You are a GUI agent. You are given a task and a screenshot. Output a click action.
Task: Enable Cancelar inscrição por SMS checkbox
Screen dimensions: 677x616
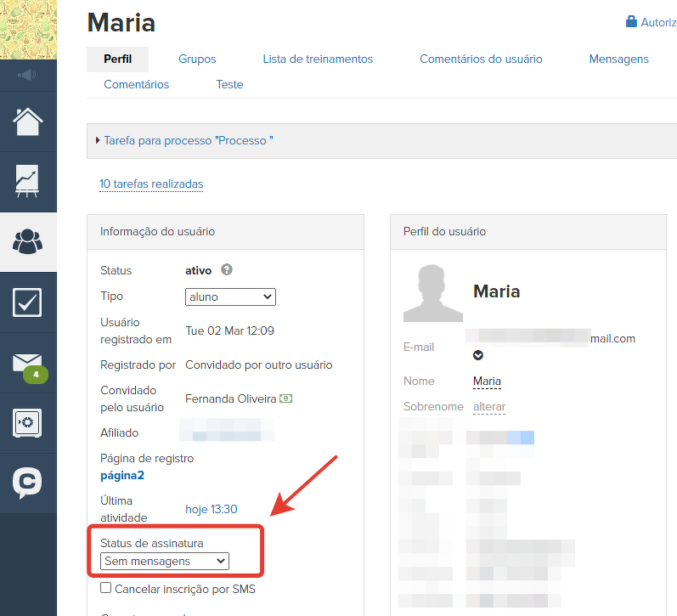click(106, 588)
